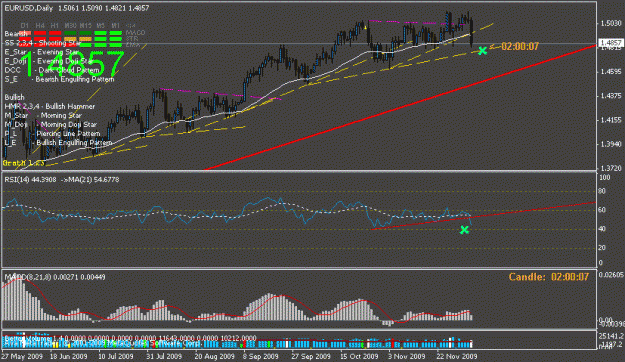Select the red trendline in the RSI window
This screenshot has height=362, width=625.
(x=483, y=216)
